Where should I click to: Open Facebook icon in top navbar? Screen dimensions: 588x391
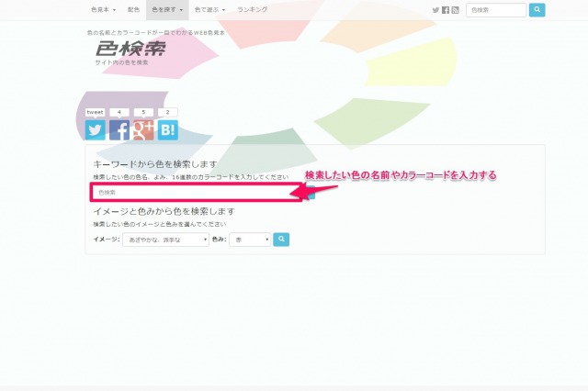pos(446,10)
